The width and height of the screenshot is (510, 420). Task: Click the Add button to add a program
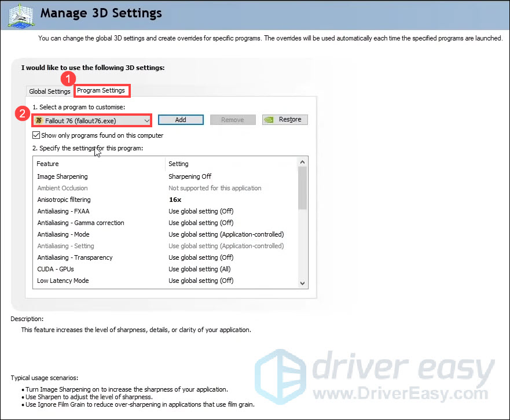pyautogui.click(x=181, y=119)
